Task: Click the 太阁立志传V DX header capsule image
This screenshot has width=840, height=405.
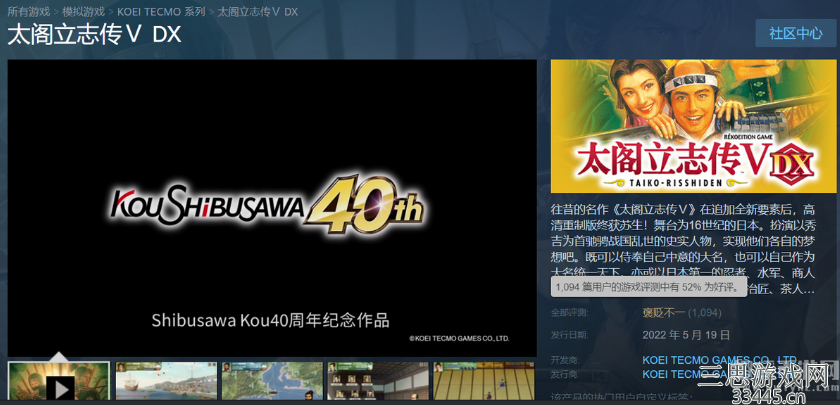Action: coord(693,126)
